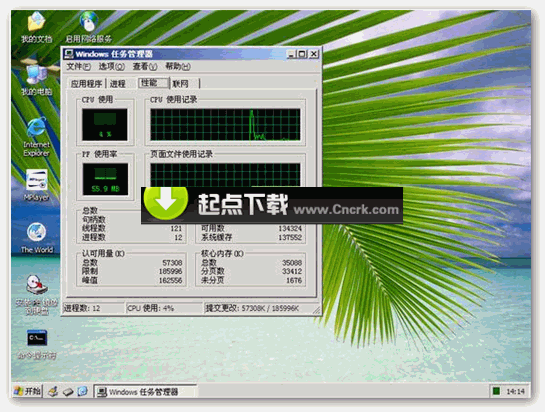This screenshot has width=545, height=412.
Task: Click the first quick launch icon
Action: click(53, 391)
